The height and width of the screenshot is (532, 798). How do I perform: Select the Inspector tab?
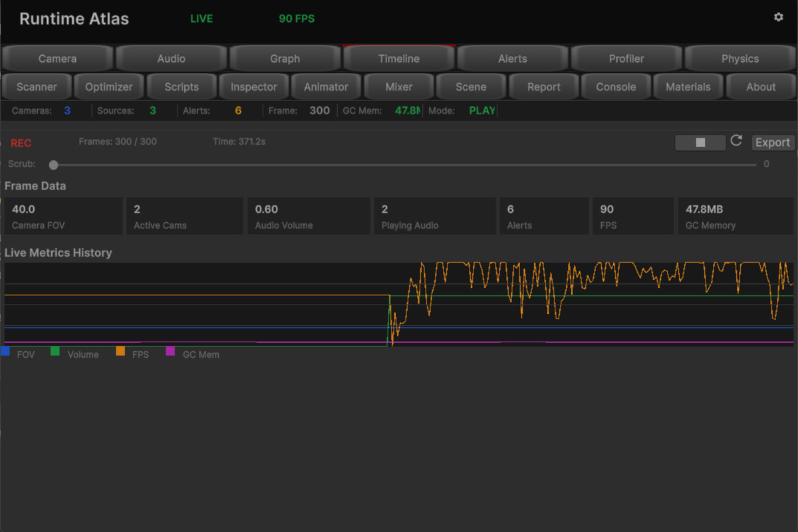(253, 86)
